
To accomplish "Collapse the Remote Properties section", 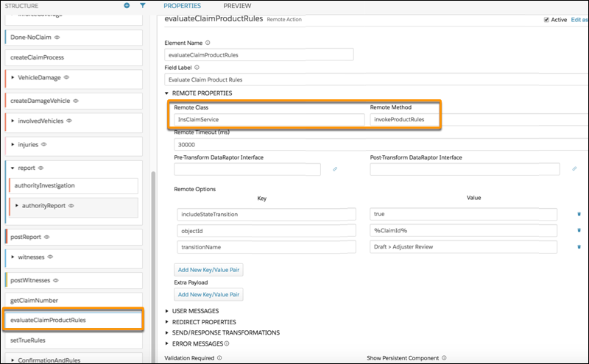I will (x=167, y=93).
